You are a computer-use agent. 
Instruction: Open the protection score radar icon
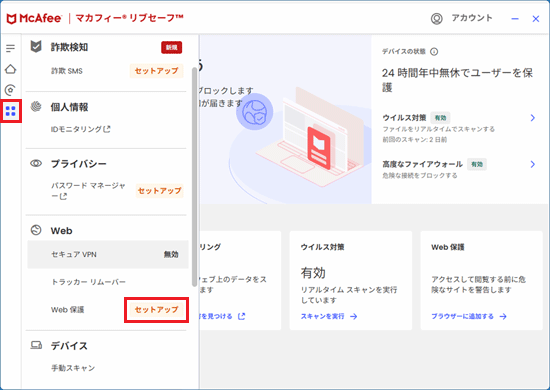[x=11, y=90]
